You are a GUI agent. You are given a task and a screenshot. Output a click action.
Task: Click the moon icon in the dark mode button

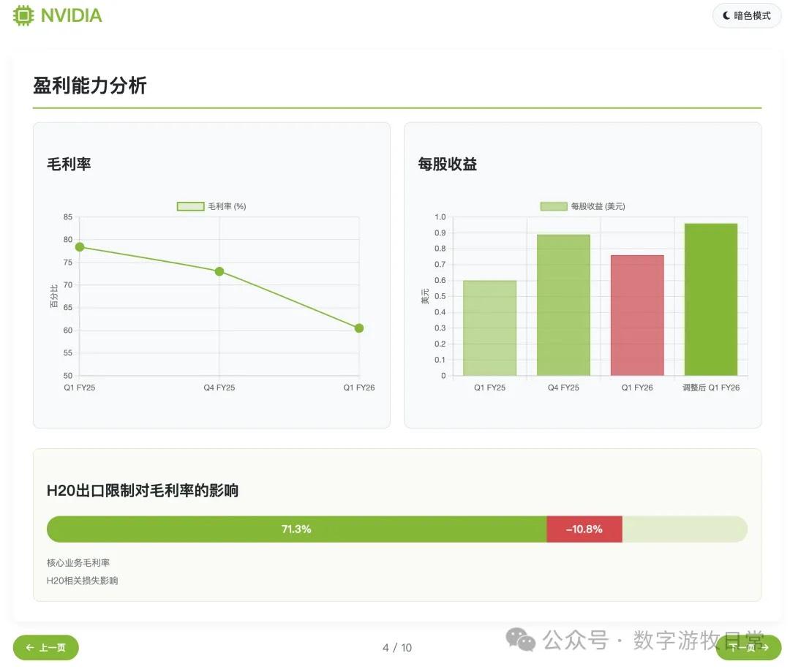725,15
